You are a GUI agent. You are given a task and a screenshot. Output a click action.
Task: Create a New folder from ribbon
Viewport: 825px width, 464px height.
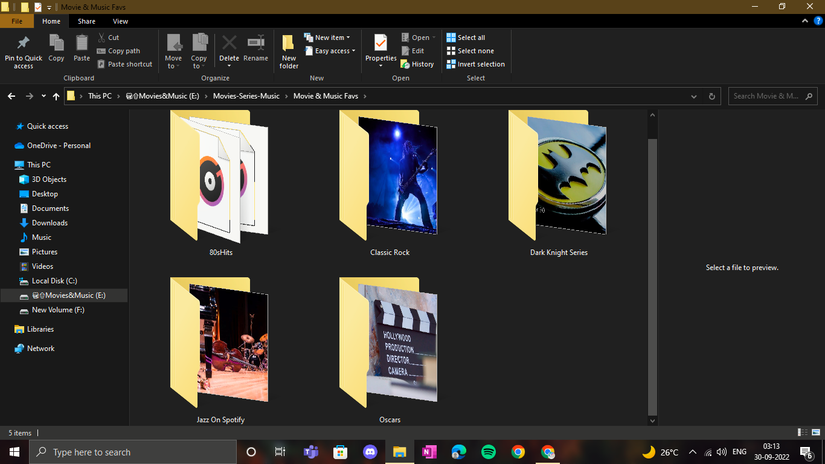(x=288, y=51)
